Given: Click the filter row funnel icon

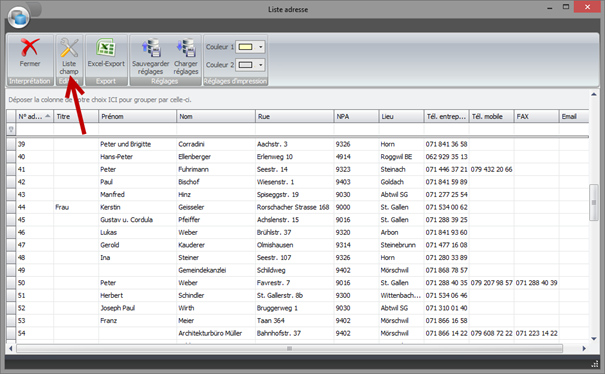Looking at the screenshot, I should [11, 129].
